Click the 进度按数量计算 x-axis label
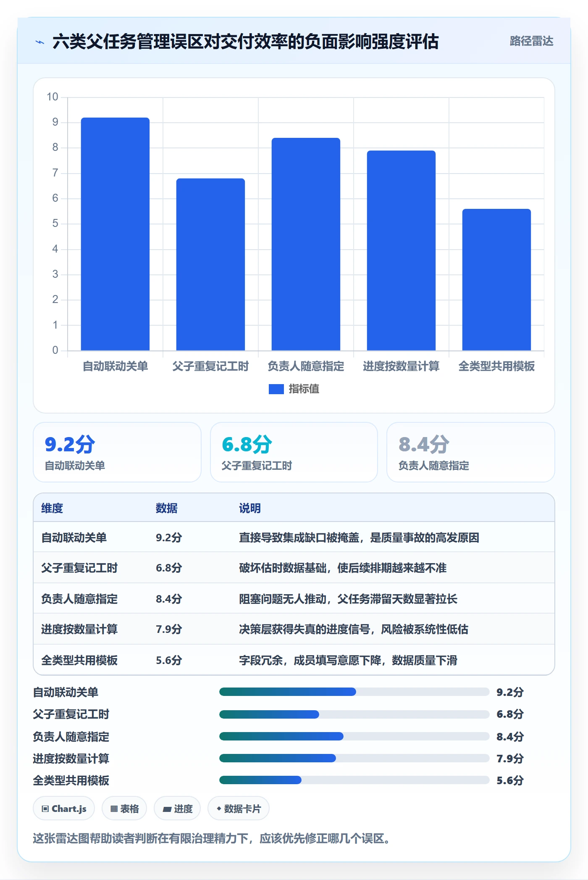 401,366
